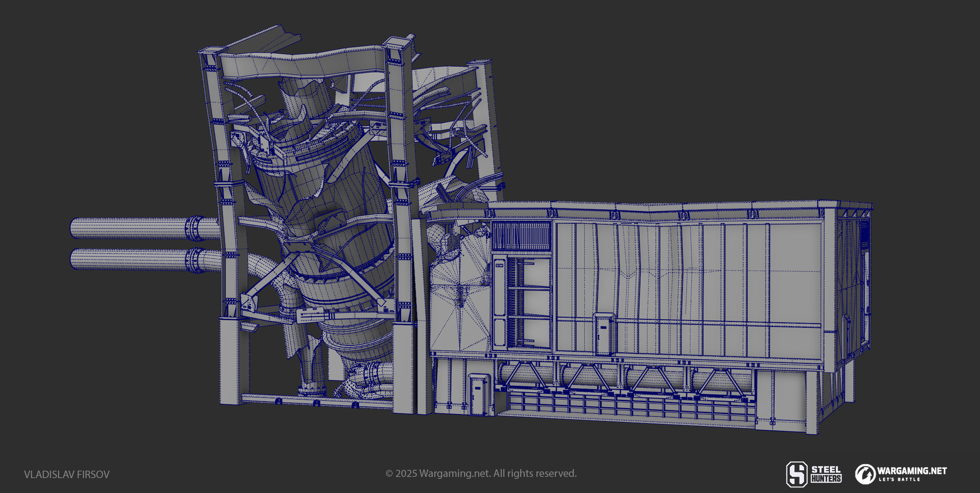Click the Steel Hunters S emblem icon
980x493 pixels.
(797, 474)
